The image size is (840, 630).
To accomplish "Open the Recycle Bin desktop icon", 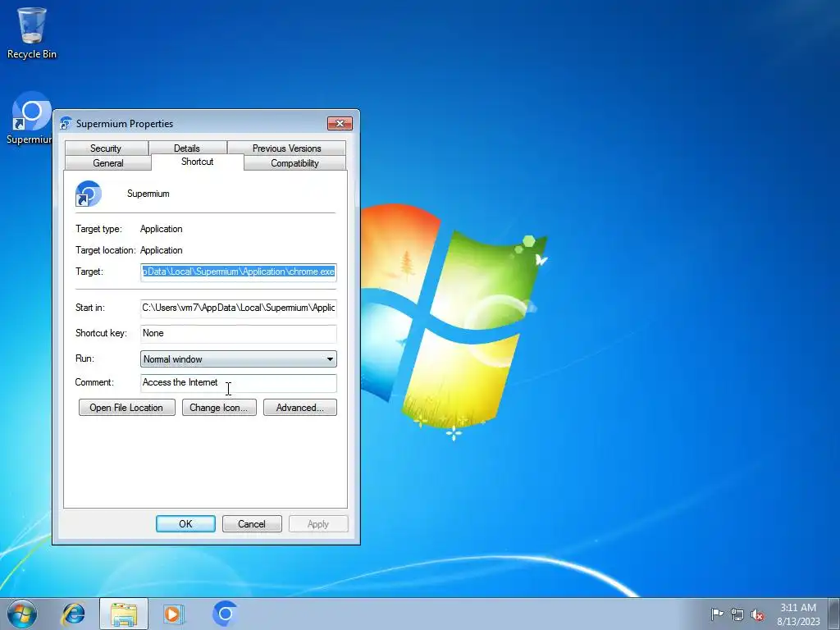I will coord(32,32).
